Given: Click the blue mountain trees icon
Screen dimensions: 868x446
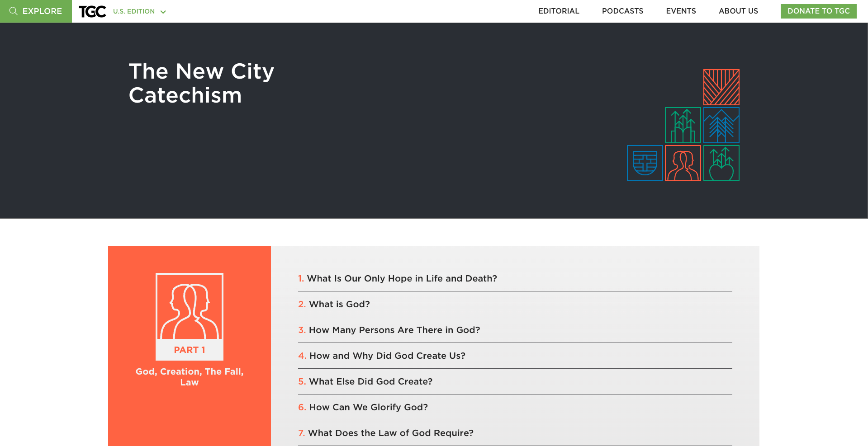Looking at the screenshot, I should pyautogui.click(x=721, y=125).
